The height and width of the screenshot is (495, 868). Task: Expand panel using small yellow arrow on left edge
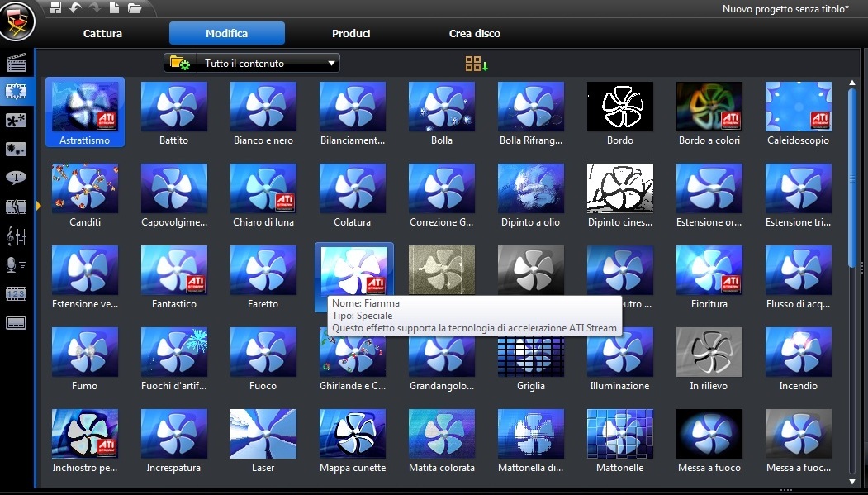tap(39, 205)
